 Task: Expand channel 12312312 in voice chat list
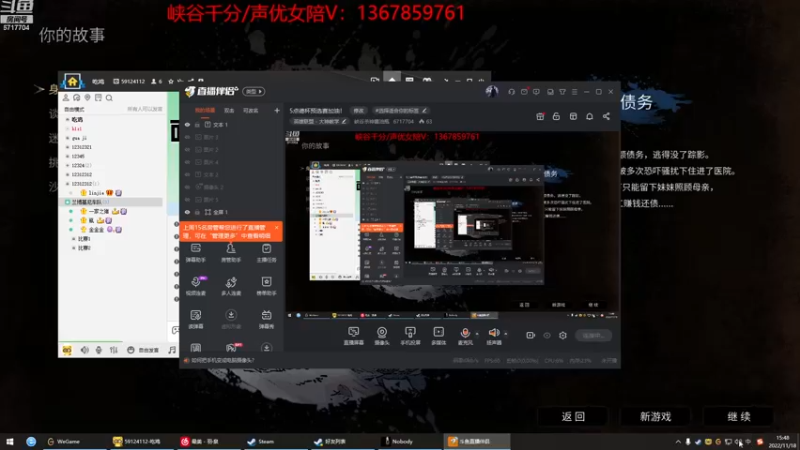67,174
